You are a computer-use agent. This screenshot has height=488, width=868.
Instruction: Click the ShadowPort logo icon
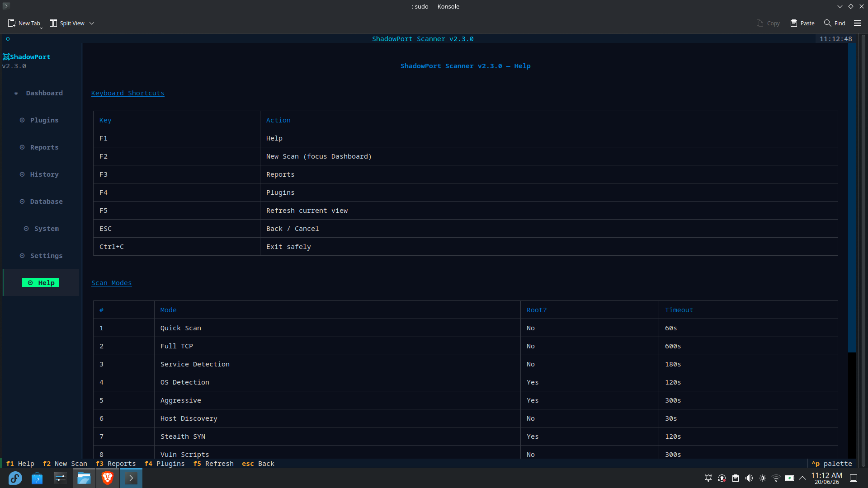[x=6, y=57]
